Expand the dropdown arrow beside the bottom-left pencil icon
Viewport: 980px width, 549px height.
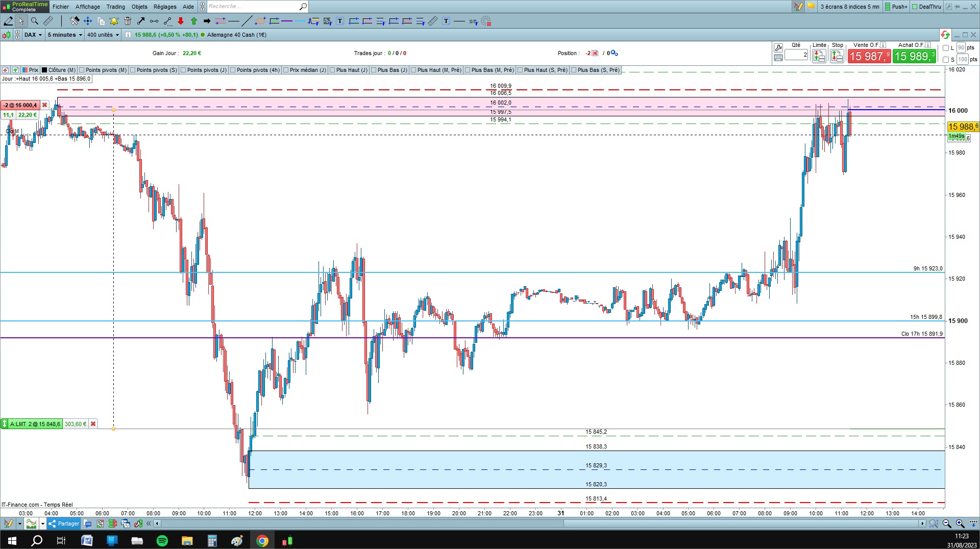tap(19, 523)
